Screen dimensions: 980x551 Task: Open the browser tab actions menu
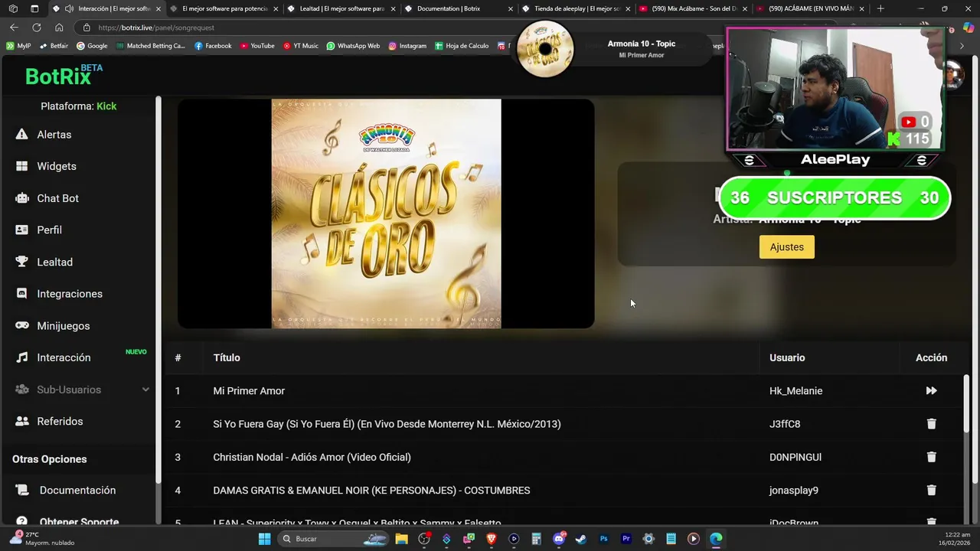coord(34,8)
